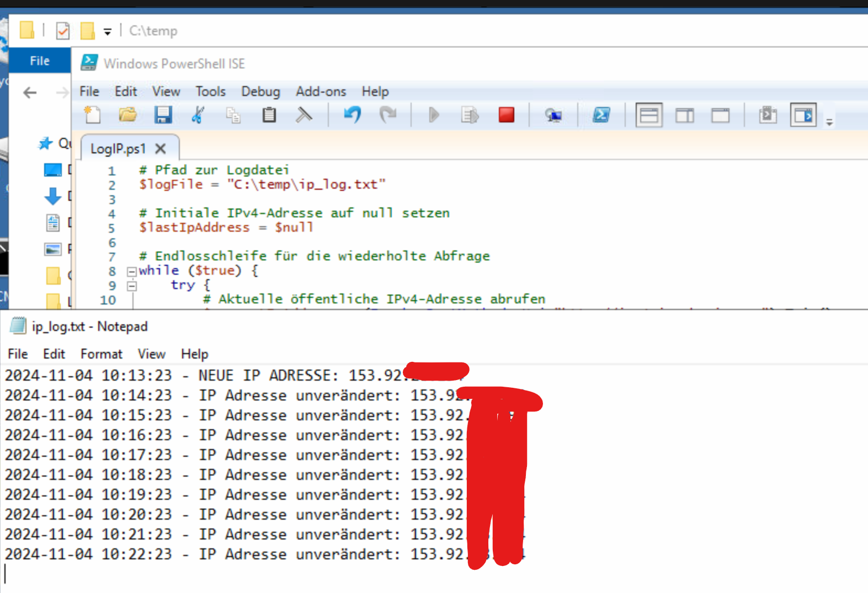Stop script execution with red square
The height and width of the screenshot is (593, 868).
click(506, 115)
